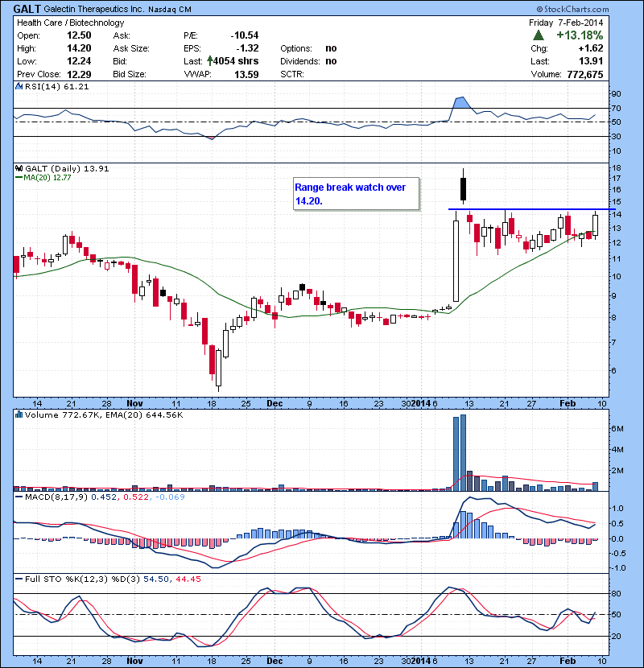This screenshot has height=668, width=644.
Task: Click the 'Dividends:' label
Action: pyautogui.click(x=299, y=61)
